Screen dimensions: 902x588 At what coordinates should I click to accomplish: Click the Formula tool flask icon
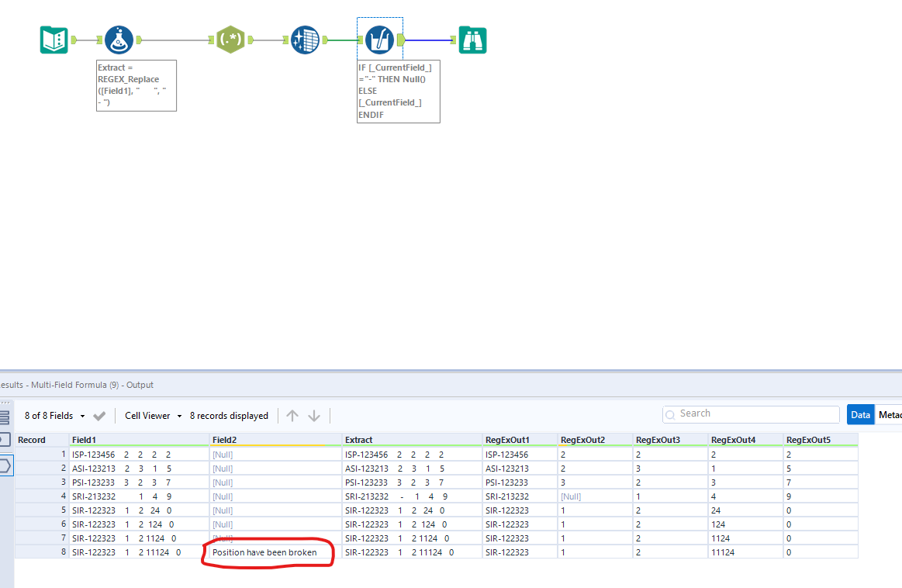pos(119,40)
